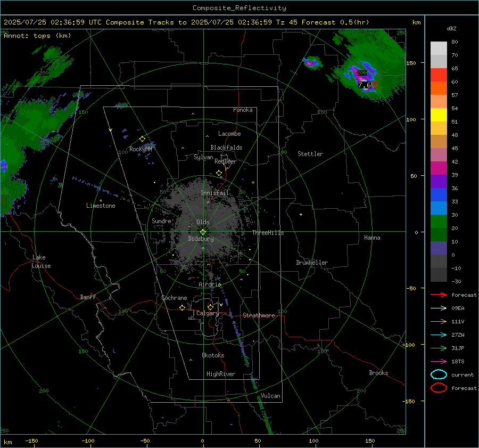This screenshot has width=479, height=448.
Task: Click the Sylvan town label
Action: [203, 157]
